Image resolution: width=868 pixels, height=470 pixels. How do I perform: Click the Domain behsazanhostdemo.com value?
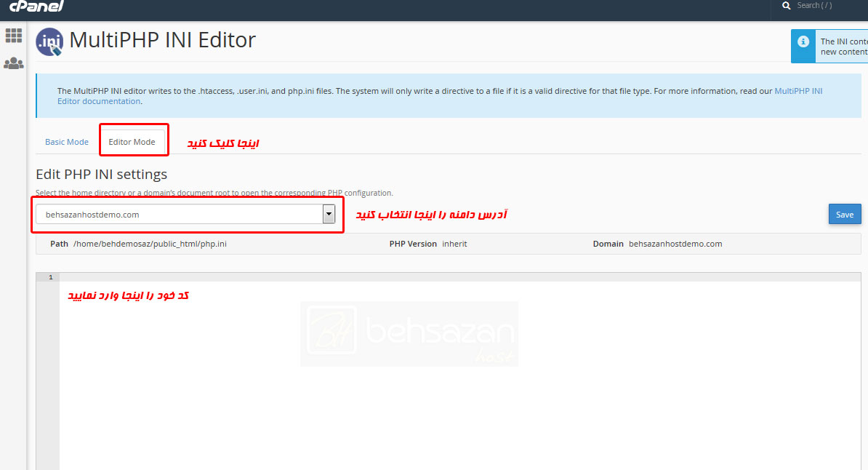pos(675,244)
